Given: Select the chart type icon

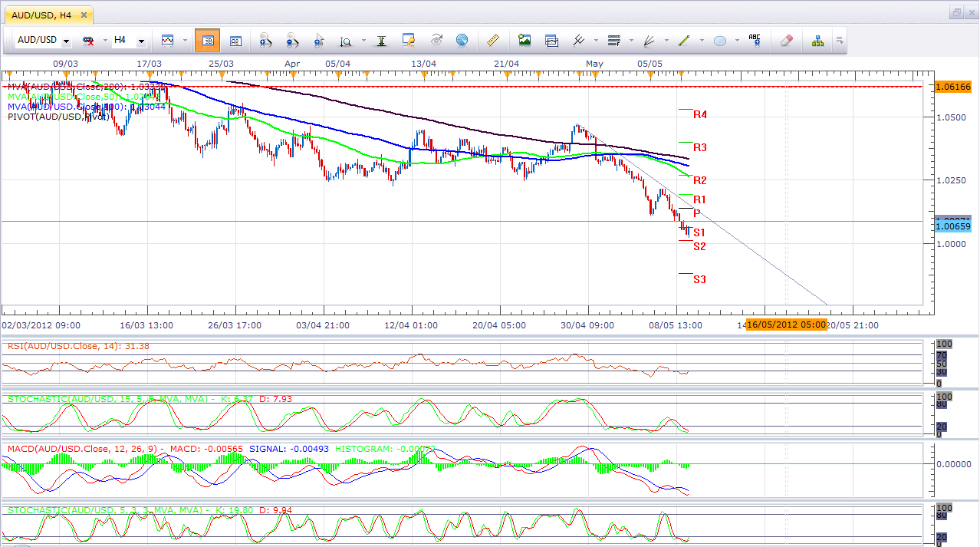Looking at the screenshot, I should pos(167,41).
